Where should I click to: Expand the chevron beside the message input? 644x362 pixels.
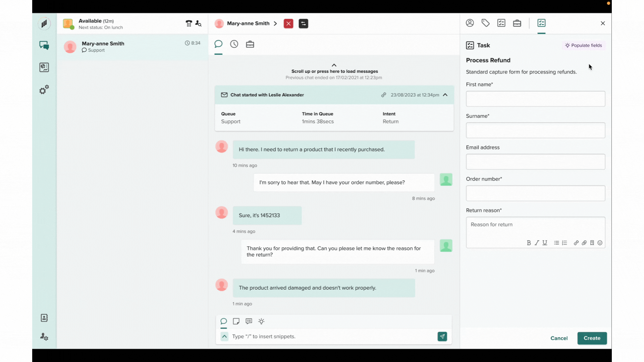[x=224, y=336]
